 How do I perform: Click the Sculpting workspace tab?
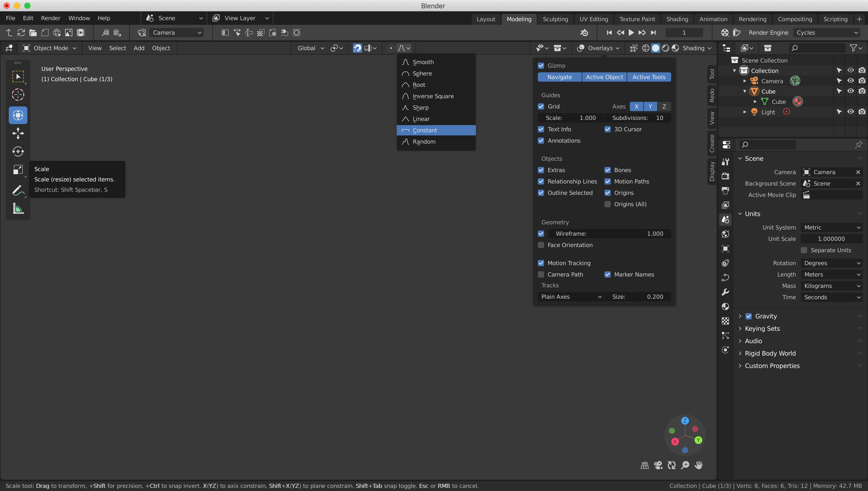point(554,19)
